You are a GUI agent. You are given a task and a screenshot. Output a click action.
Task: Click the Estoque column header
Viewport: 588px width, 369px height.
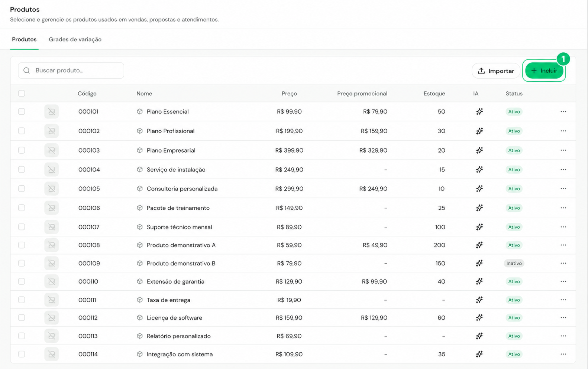[434, 94]
